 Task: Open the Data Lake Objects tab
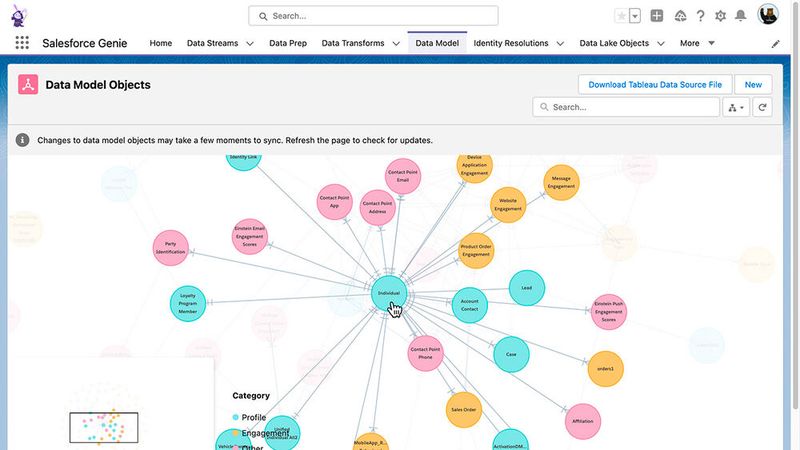(614, 43)
